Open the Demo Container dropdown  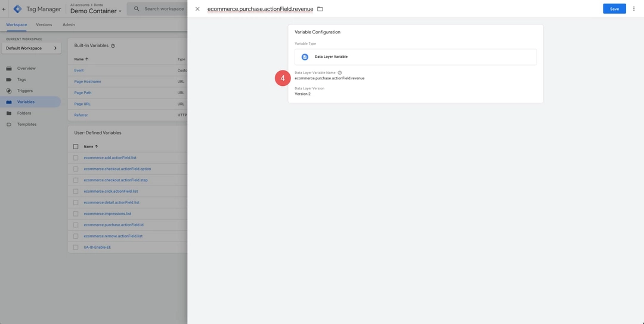point(95,11)
